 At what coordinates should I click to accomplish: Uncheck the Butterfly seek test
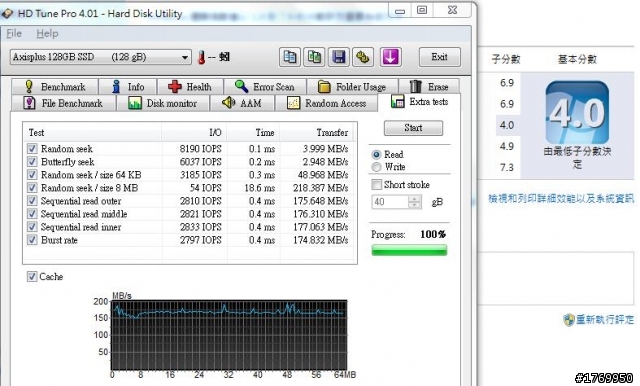(32, 162)
